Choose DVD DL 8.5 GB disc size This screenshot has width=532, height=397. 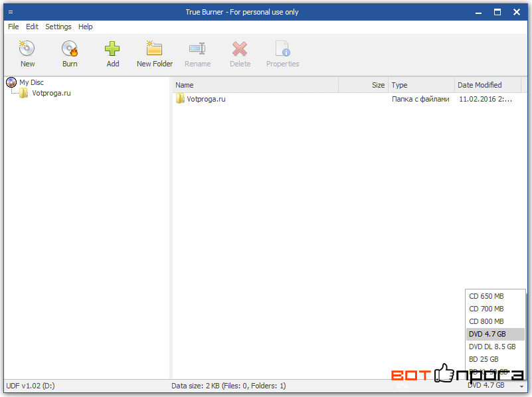pos(495,347)
